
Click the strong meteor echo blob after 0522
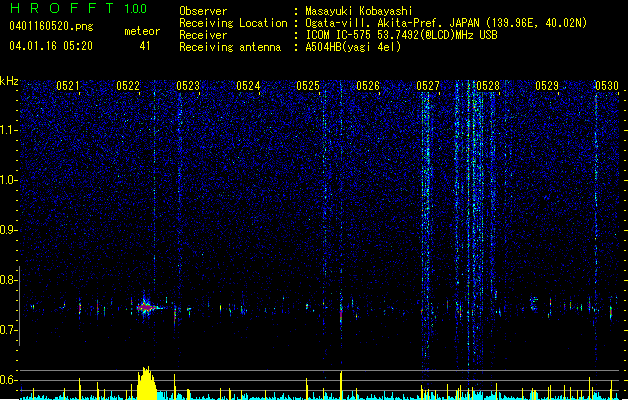(x=146, y=307)
